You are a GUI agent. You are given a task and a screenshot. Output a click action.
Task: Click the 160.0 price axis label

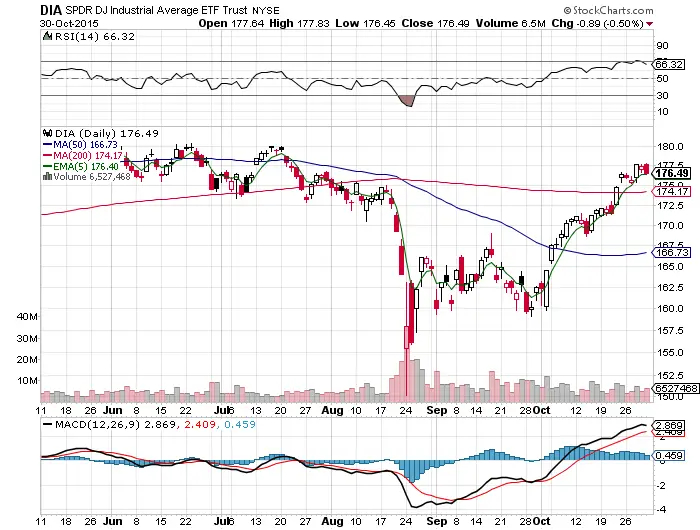[x=670, y=309]
